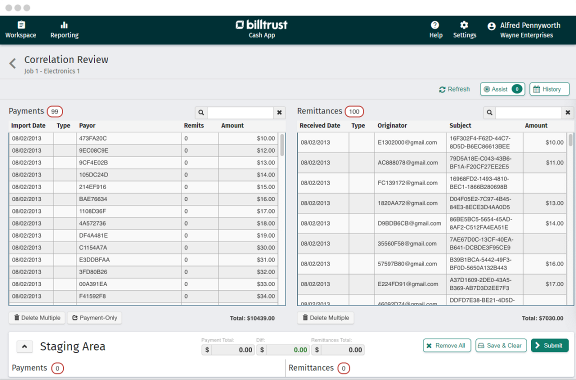576x380 pixels.
Task: Select payment row with payor BAE76634
Action: pos(144,199)
